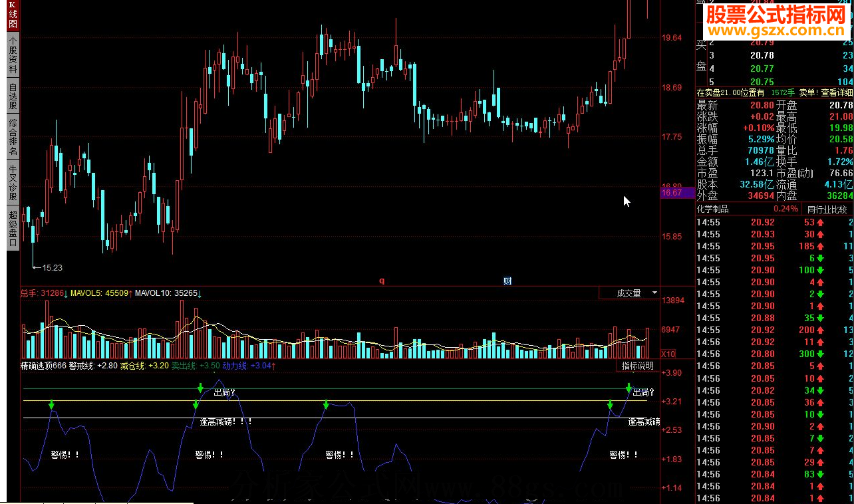Click the 同行业比较 button
This screenshot has width=854, height=504.
tap(827, 209)
